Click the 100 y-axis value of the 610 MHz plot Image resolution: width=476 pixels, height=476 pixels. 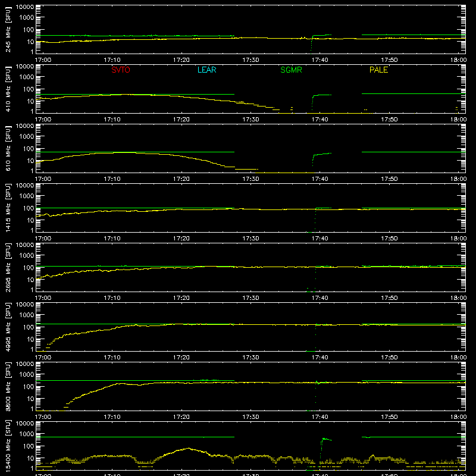[29, 149]
